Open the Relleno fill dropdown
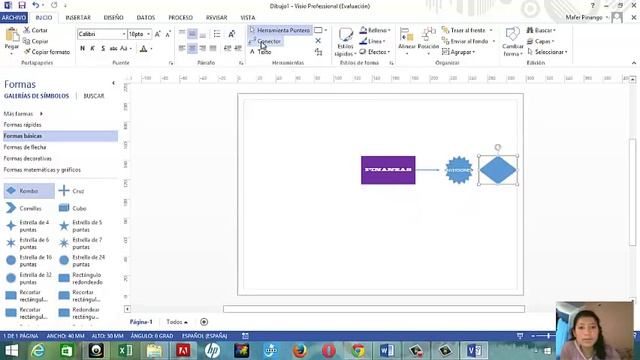This screenshot has width=640, height=360. 375,30
